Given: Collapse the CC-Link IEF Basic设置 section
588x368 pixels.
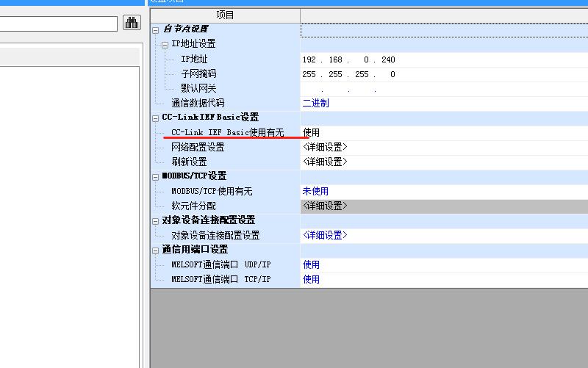Looking at the screenshot, I should point(156,118).
